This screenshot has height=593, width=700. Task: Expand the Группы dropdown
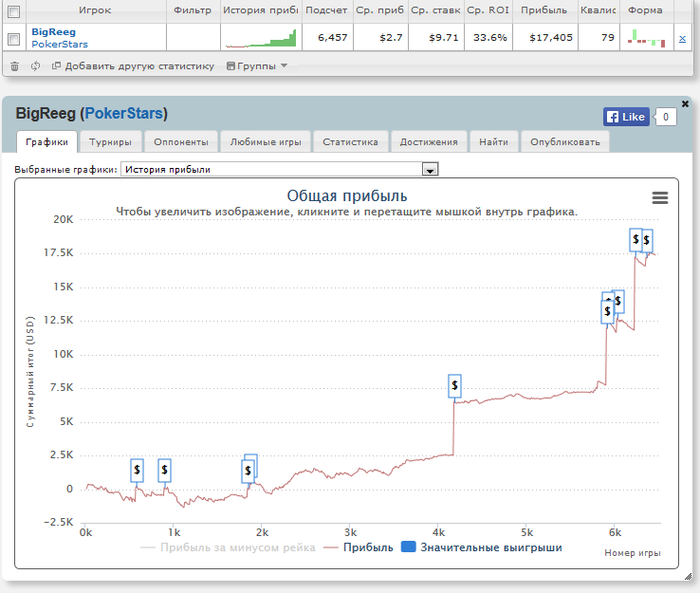tap(257, 66)
